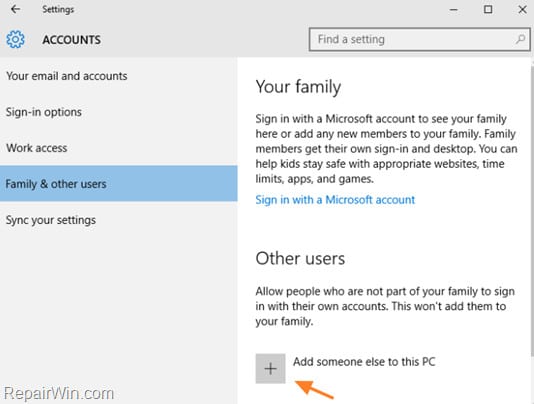Minimize the Settings window
Viewport: 534px width, 404px height.
tap(453, 10)
